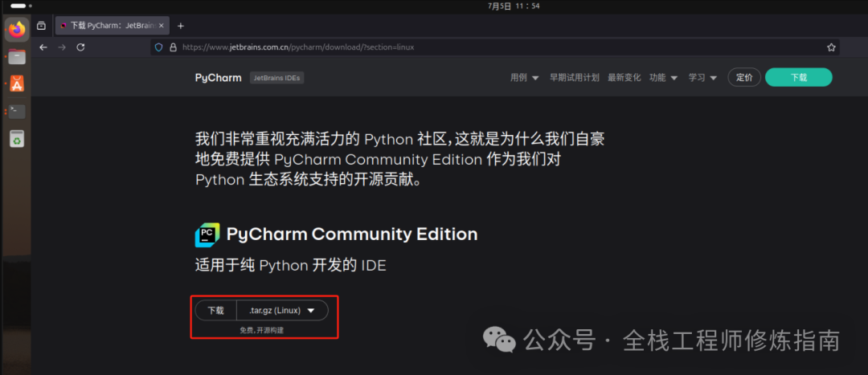Screen dimensions: 868x375
Task: Click the green 下载 button in header
Action: tap(798, 78)
